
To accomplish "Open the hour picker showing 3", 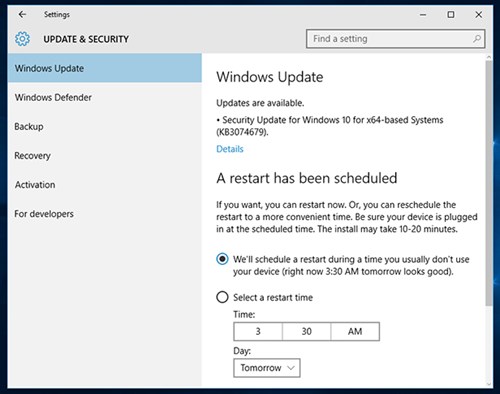I will 258,331.
